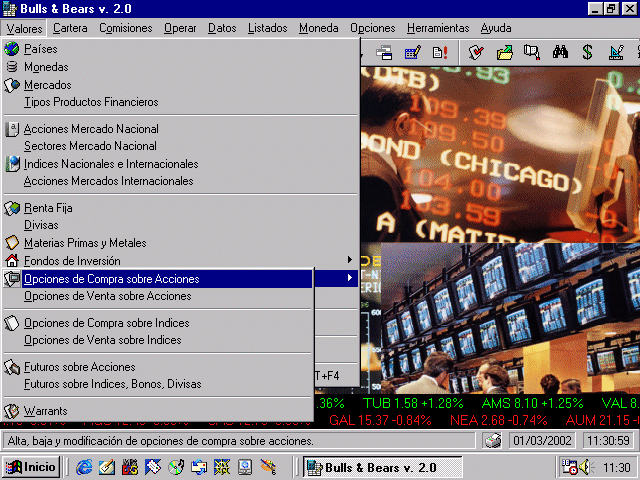Screen dimensions: 640x480
Task: Click the monitor quick launch icon
Action: tap(245, 467)
